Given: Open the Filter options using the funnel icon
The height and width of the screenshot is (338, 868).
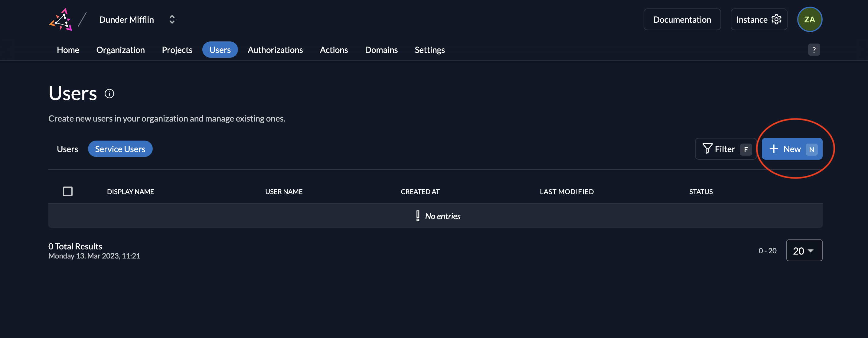Looking at the screenshot, I should [x=708, y=149].
